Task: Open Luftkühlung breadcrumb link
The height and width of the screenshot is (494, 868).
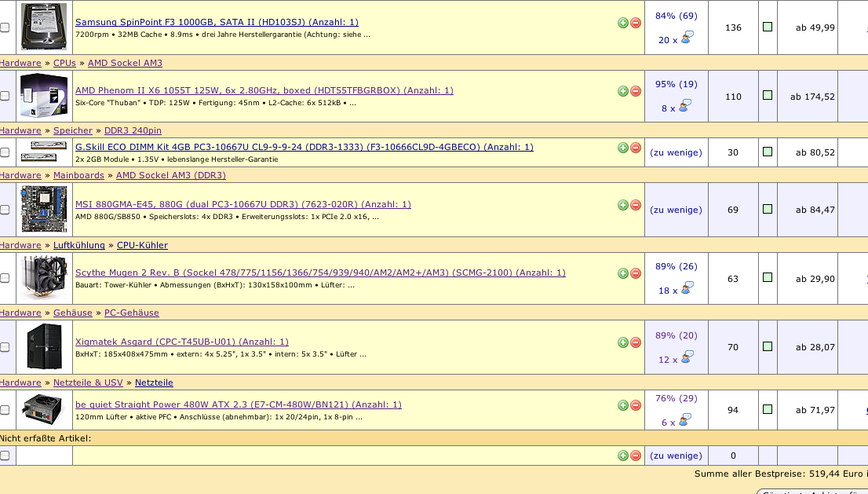Action: point(79,245)
